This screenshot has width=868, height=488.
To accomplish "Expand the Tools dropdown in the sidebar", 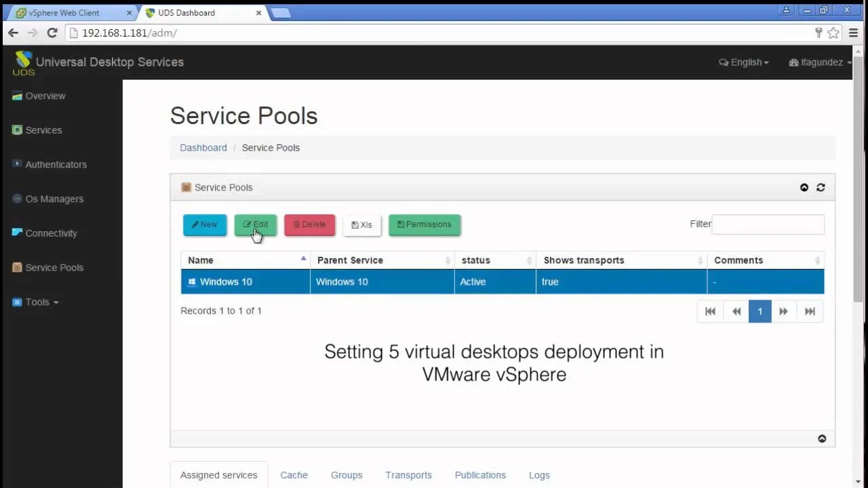I will tap(35, 302).
